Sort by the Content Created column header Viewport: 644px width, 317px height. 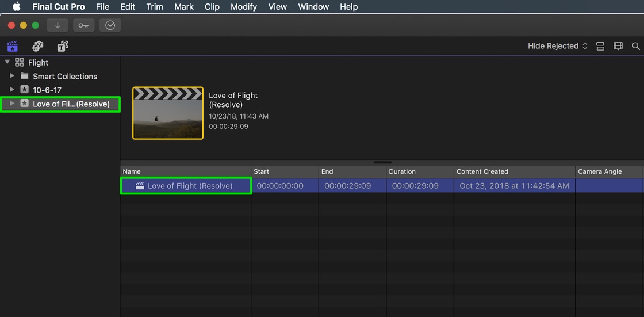(x=515, y=171)
